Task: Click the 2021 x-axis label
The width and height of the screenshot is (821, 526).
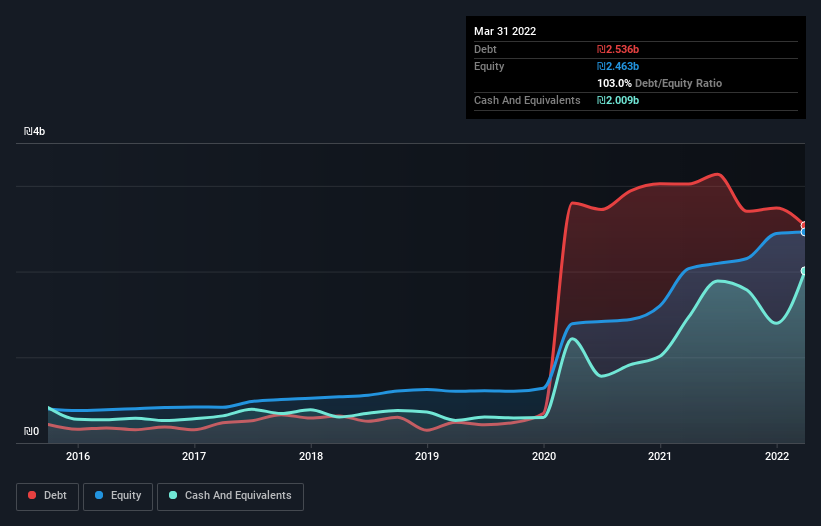Action: point(660,456)
